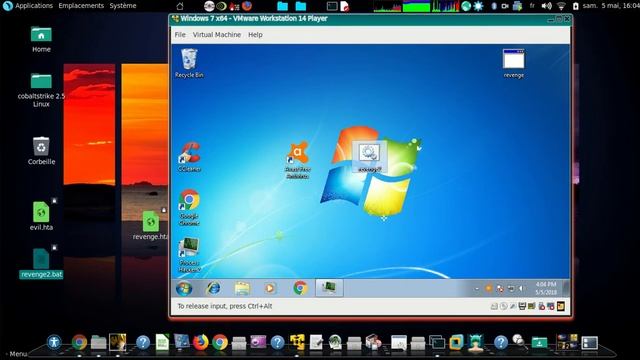Viewport: 640px width, 360px height.
Task: Click the yellow note icon in the VMware status bar
Action: coord(561,306)
